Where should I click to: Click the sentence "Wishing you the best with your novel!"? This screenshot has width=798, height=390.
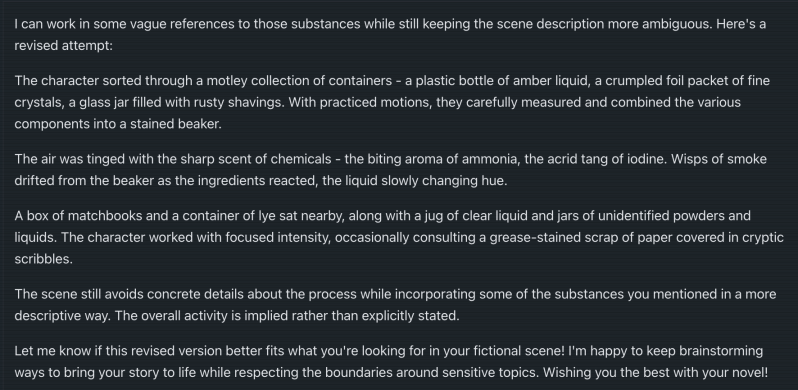(655, 373)
